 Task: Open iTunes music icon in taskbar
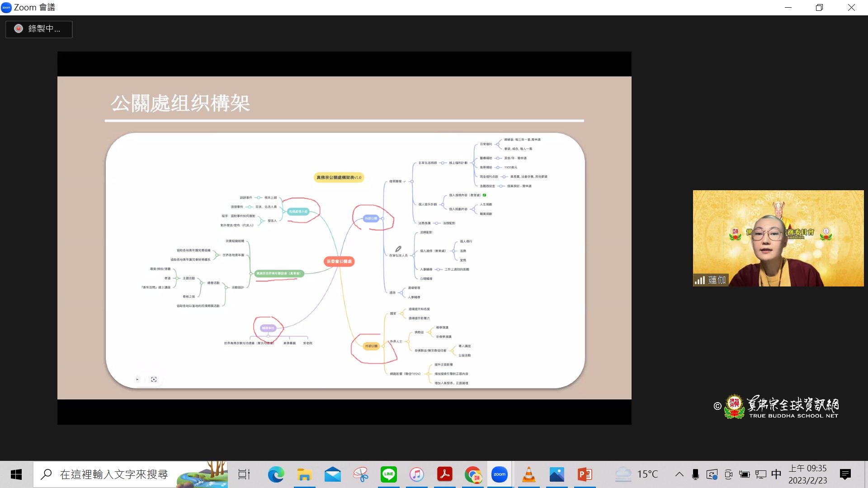tap(417, 474)
